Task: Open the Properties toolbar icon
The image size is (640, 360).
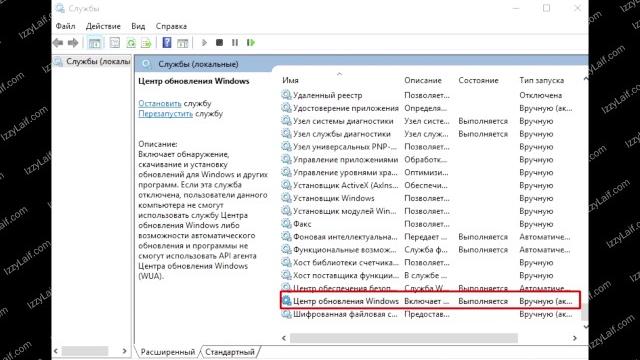Action: tap(115, 42)
